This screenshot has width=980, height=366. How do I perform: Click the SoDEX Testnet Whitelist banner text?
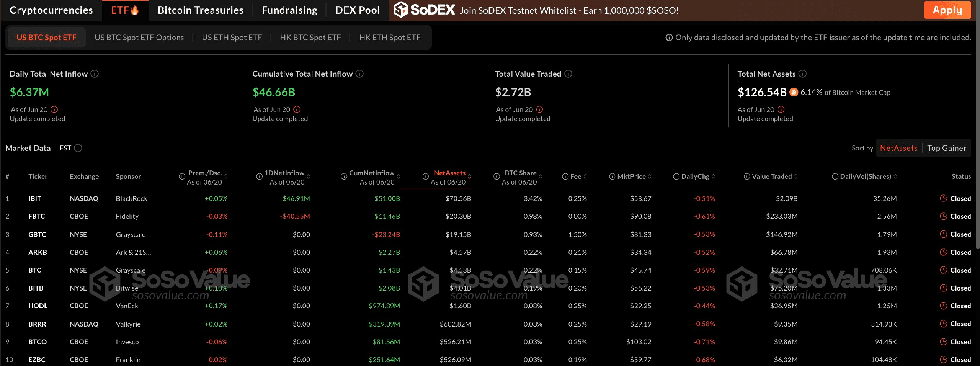tap(569, 10)
